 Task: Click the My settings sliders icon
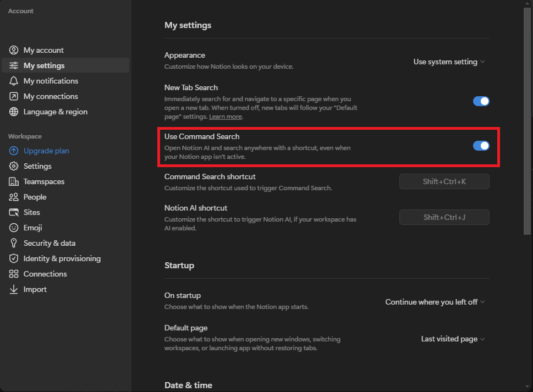click(14, 65)
